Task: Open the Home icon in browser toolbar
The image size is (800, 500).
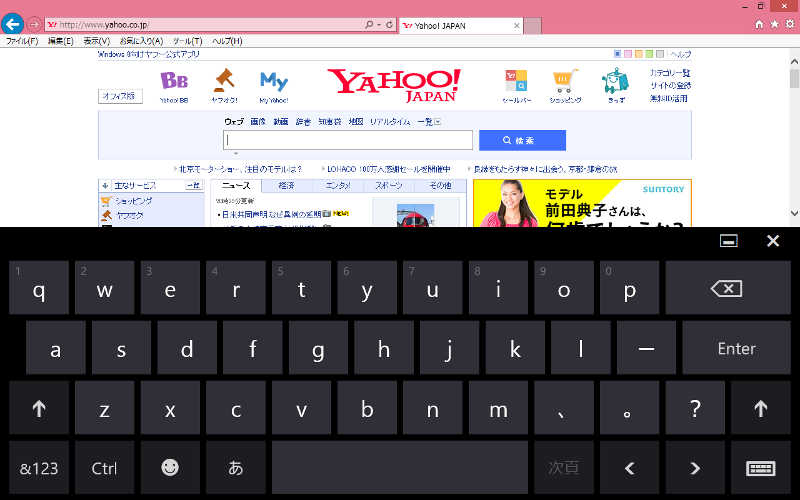Action: click(759, 24)
